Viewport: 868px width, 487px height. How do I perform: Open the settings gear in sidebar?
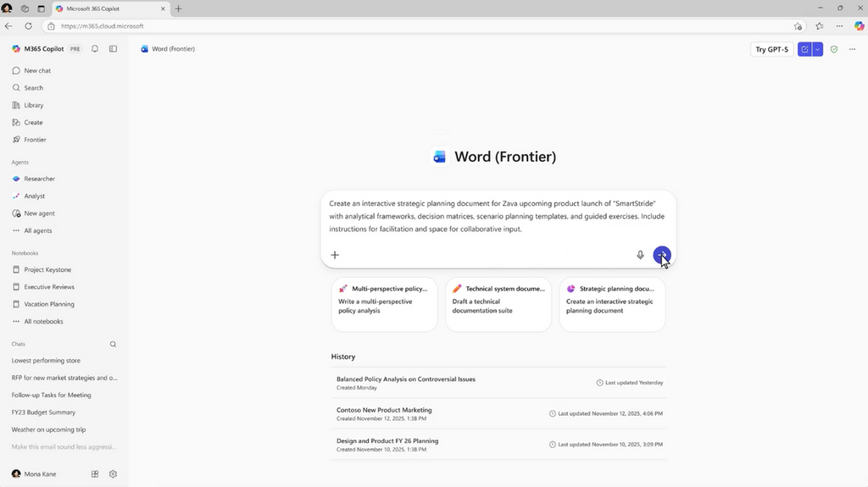(x=113, y=473)
